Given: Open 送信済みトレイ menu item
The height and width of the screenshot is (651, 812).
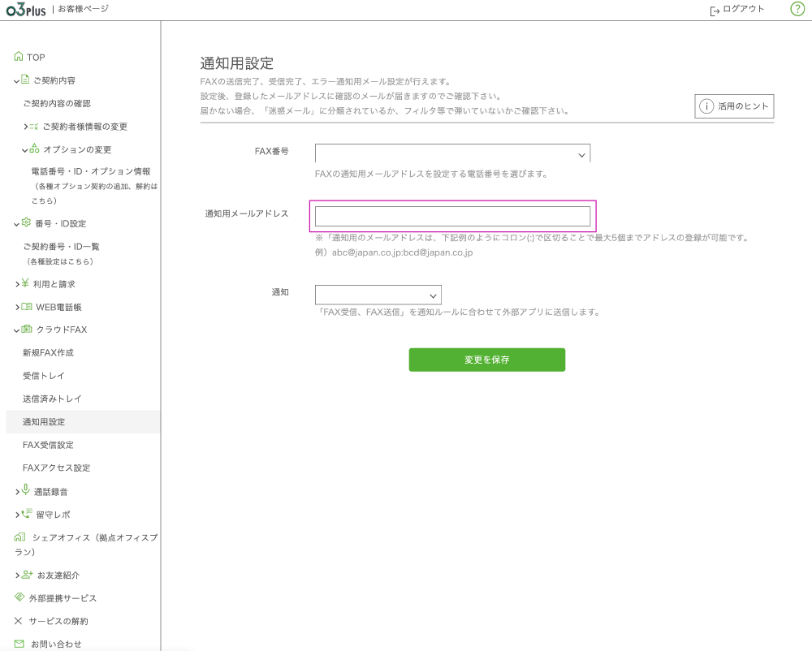Looking at the screenshot, I should (52, 399).
